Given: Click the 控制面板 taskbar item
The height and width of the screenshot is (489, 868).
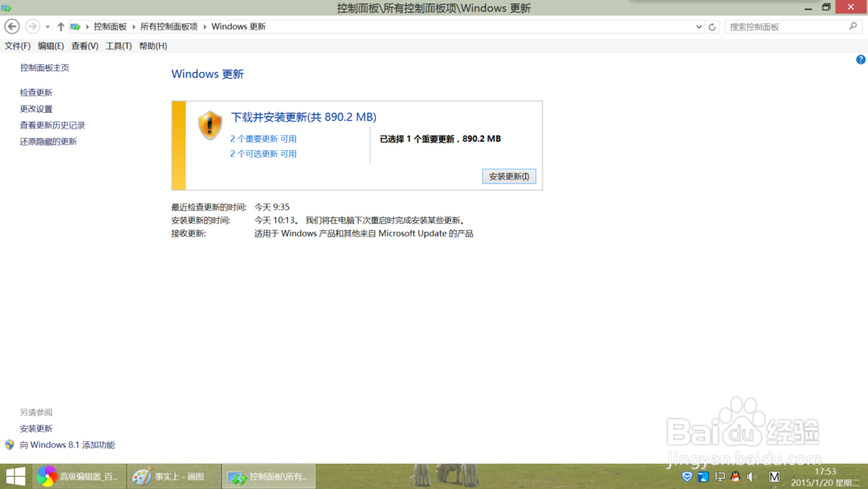Looking at the screenshot, I should pos(269,476).
